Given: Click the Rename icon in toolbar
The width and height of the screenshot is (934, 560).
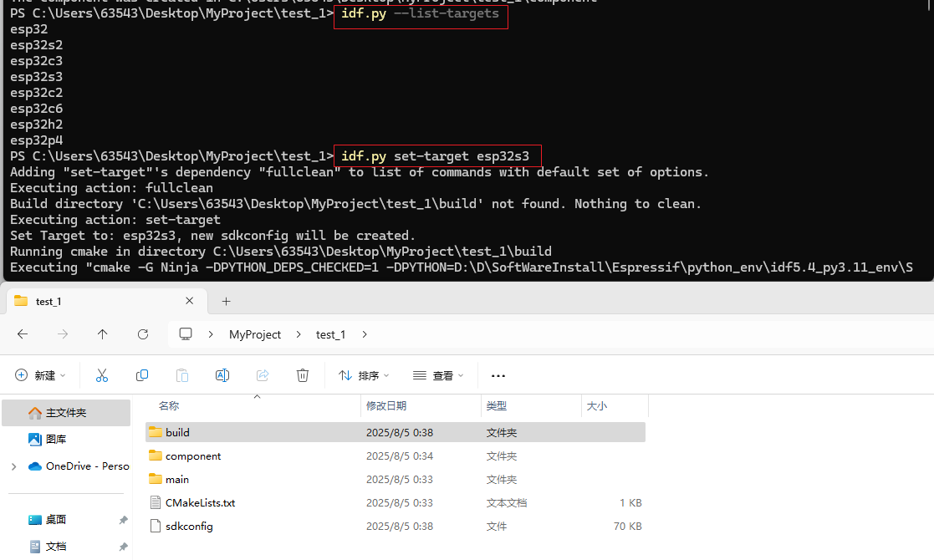Looking at the screenshot, I should (222, 375).
